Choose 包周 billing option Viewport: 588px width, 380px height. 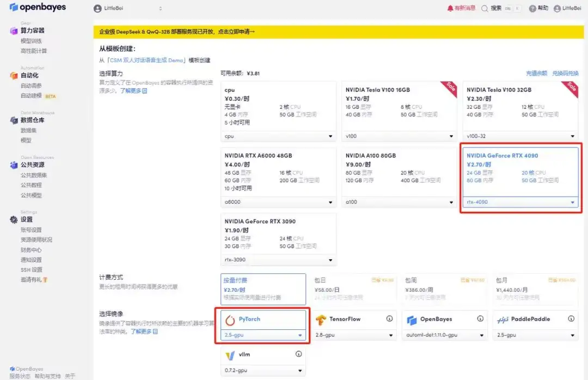445,289
